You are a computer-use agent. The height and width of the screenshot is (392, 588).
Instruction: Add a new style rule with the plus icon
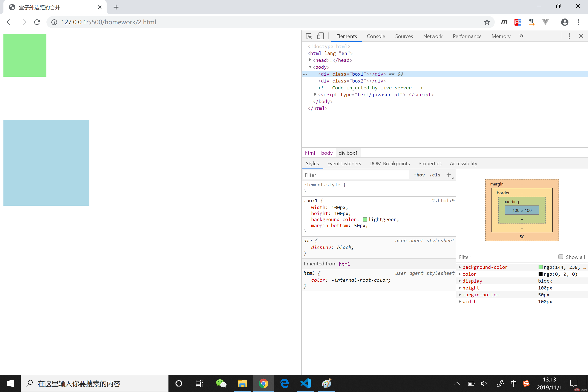[449, 175]
